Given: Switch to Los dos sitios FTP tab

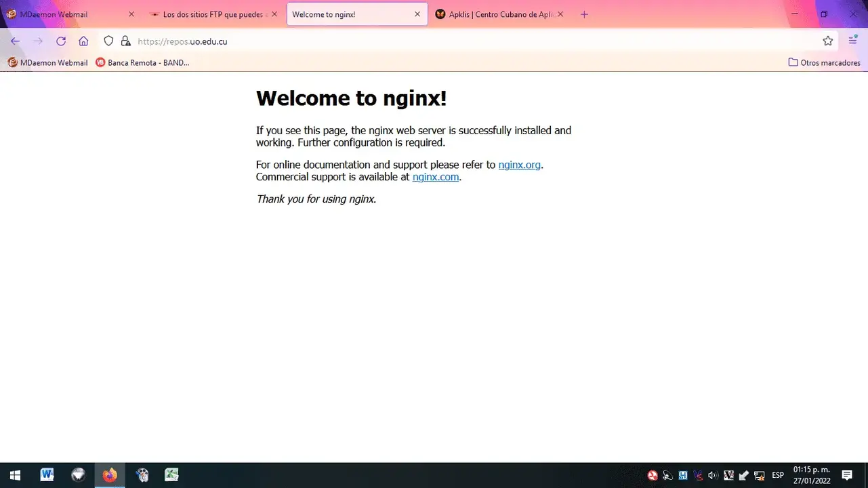Looking at the screenshot, I should [x=213, y=14].
